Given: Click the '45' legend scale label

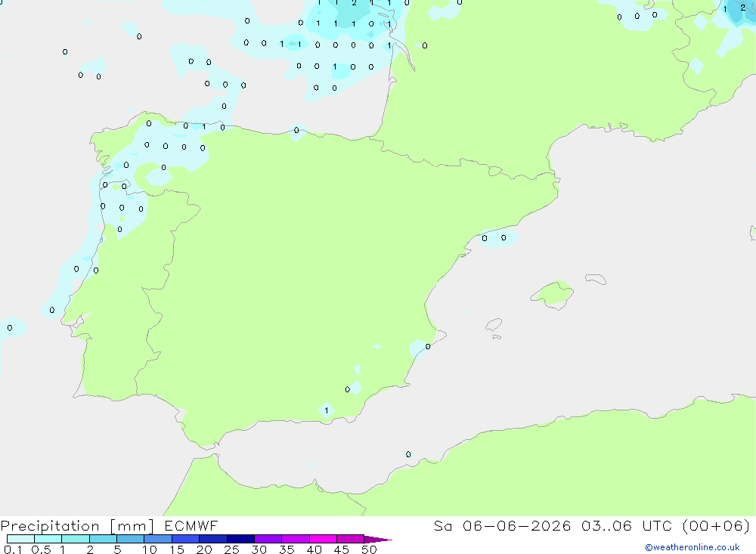Looking at the screenshot, I should 342,549.
